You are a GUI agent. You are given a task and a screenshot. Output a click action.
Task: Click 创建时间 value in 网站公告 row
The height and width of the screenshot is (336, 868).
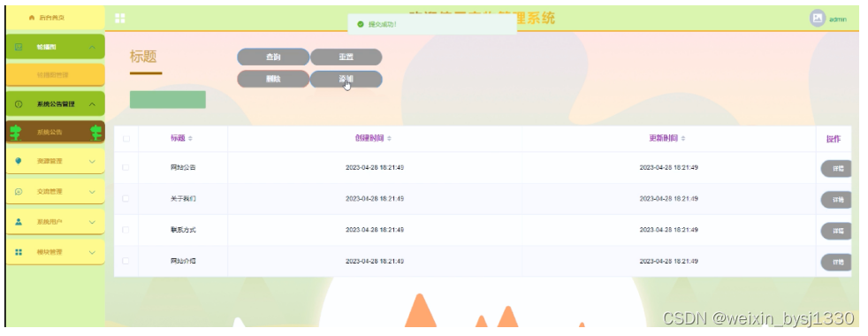point(375,167)
